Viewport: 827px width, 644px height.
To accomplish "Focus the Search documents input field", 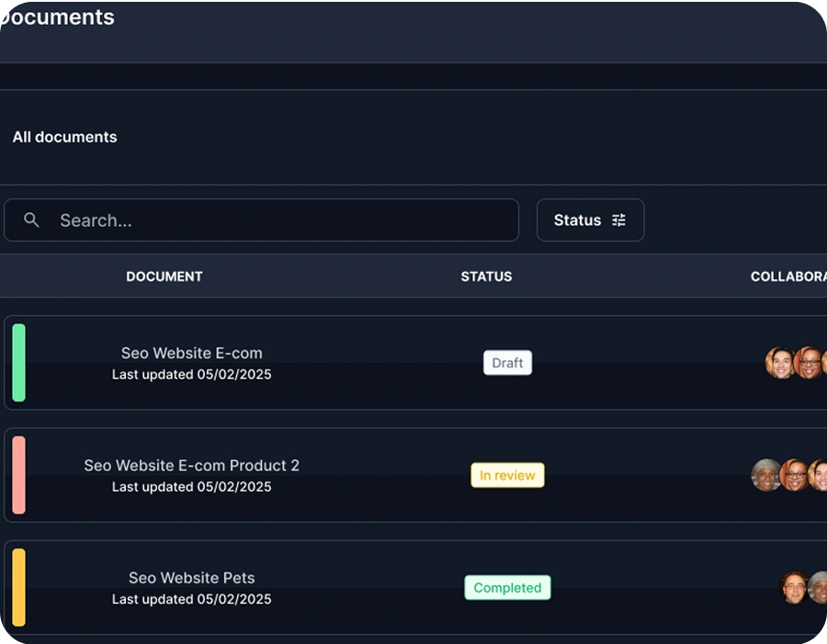I will 262,220.
